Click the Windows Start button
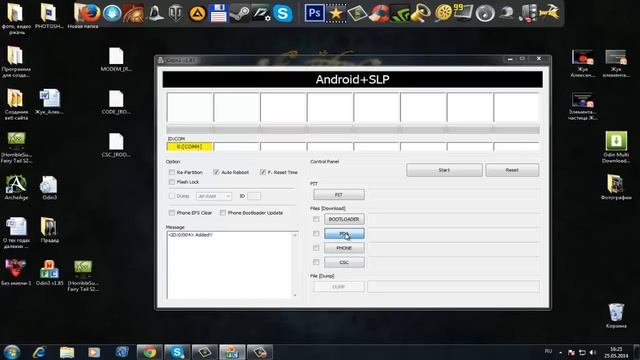The image size is (640, 360). (11, 352)
